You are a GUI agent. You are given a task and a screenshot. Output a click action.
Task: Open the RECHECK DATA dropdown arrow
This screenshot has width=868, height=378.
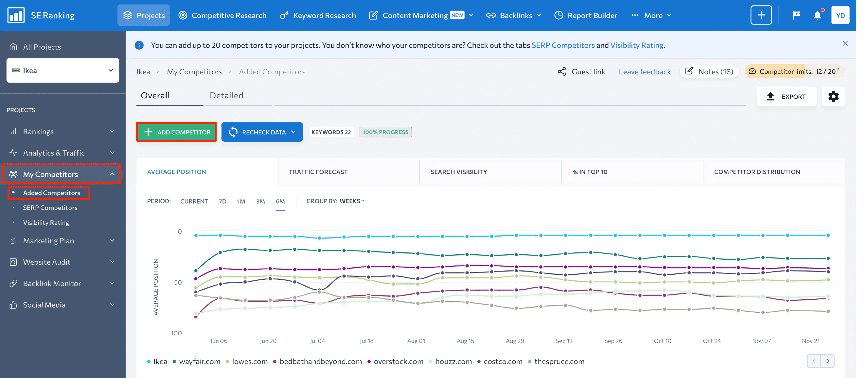[293, 132]
